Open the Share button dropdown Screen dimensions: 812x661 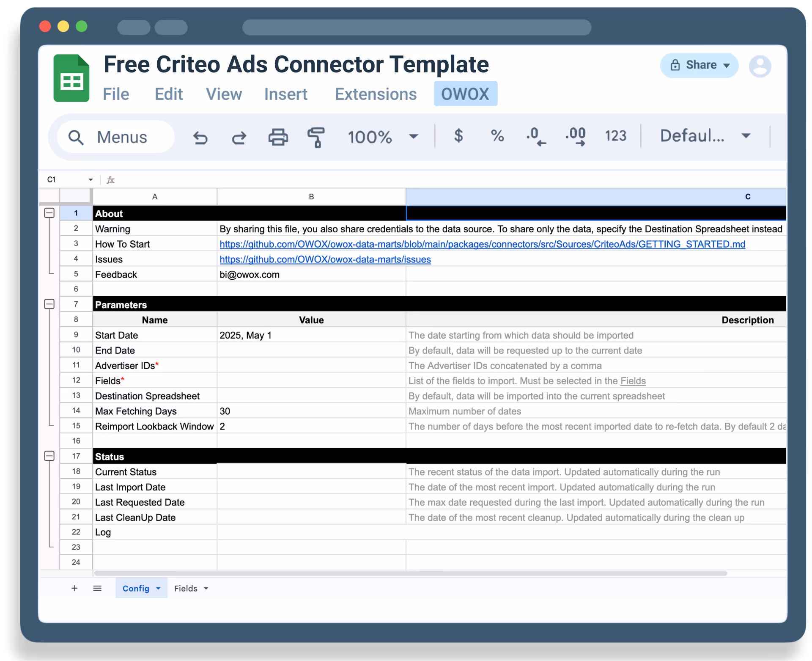pyautogui.click(x=727, y=66)
